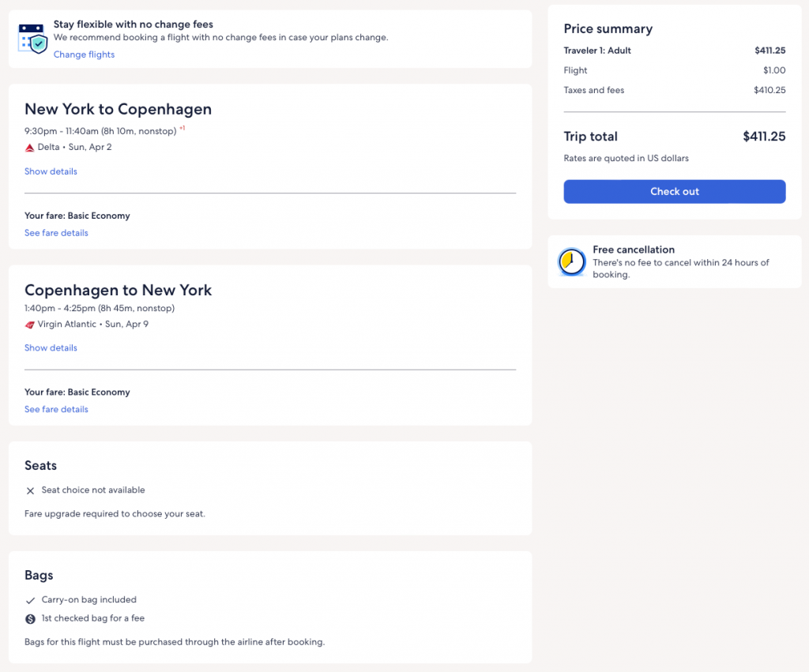This screenshot has width=809, height=672.
Task: Open the Change flights link
Action: (84, 54)
